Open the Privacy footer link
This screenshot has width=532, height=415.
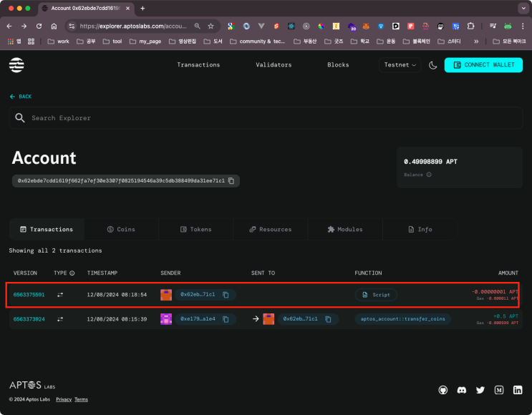click(64, 399)
